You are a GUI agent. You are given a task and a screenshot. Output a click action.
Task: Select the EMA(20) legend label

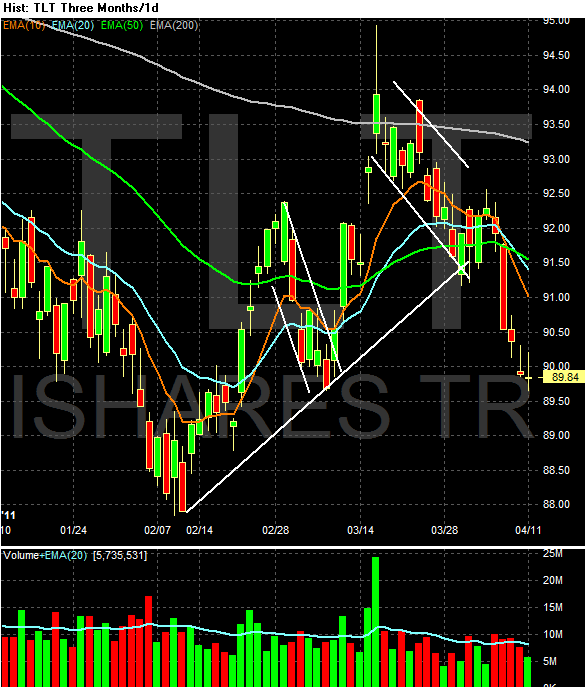[x=73, y=26]
